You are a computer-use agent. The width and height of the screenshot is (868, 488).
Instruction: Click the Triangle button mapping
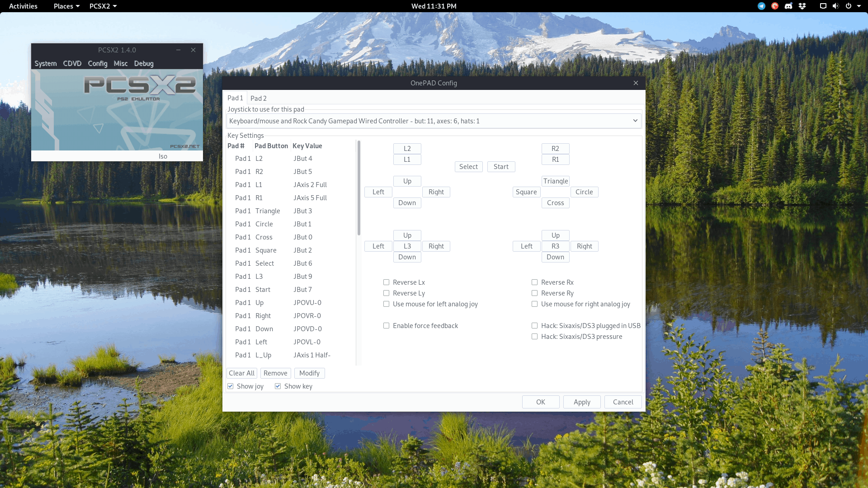pos(556,181)
